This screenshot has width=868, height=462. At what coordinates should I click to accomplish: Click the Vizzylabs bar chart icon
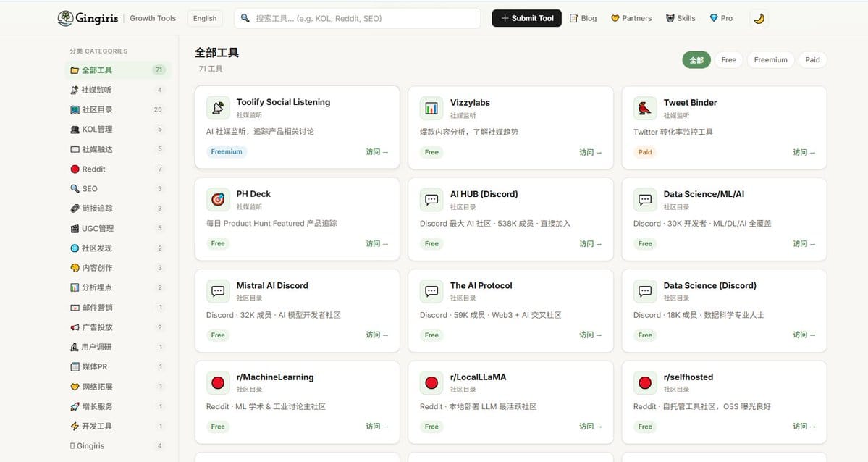pyautogui.click(x=431, y=108)
